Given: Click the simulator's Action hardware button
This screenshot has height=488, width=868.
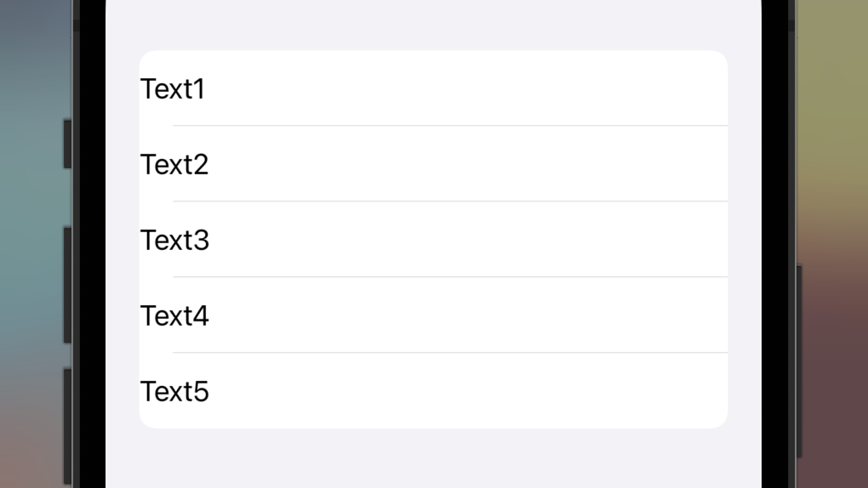Looking at the screenshot, I should coord(67,144).
